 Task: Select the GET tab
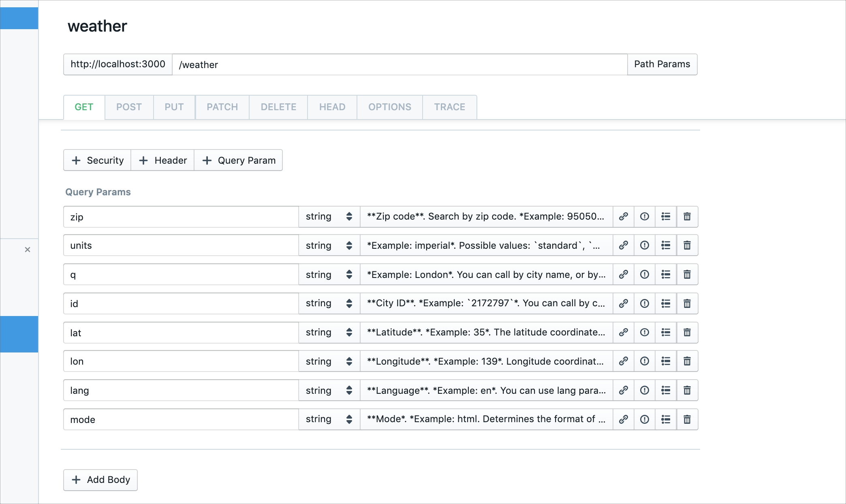click(x=84, y=107)
